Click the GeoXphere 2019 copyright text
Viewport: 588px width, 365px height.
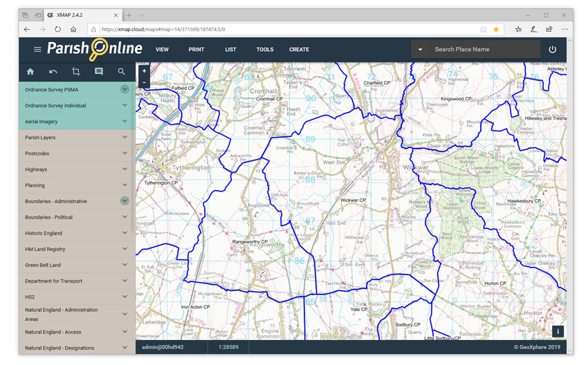click(x=537, y=347)
